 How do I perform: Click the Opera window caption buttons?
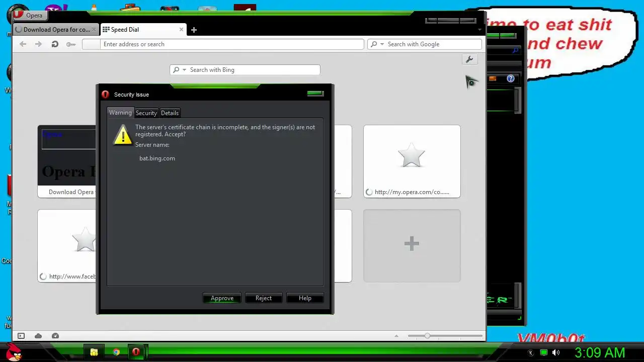pos(450,21)
